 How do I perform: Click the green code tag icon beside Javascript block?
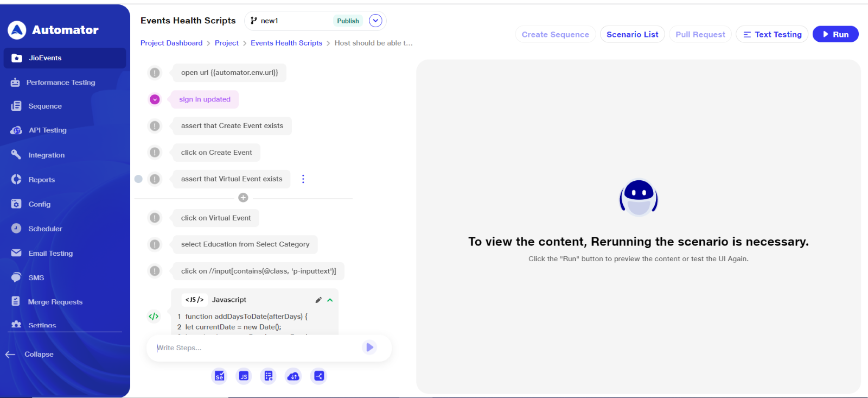point(154,316)
